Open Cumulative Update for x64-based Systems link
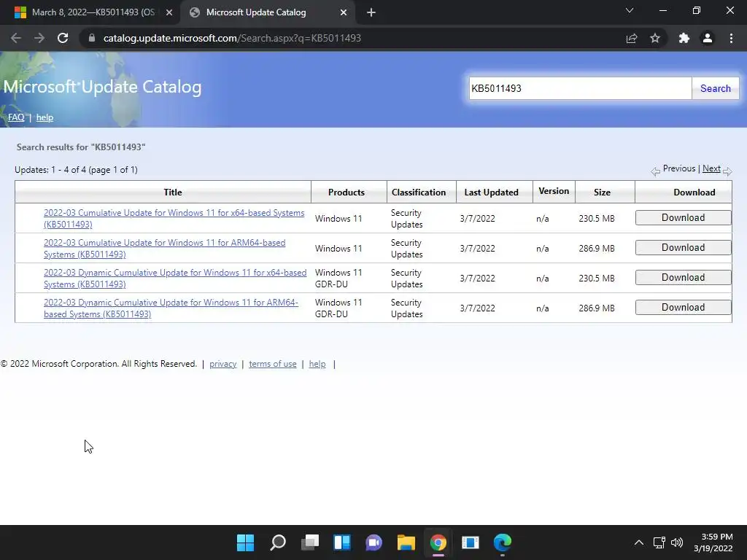 coord(174,219)
